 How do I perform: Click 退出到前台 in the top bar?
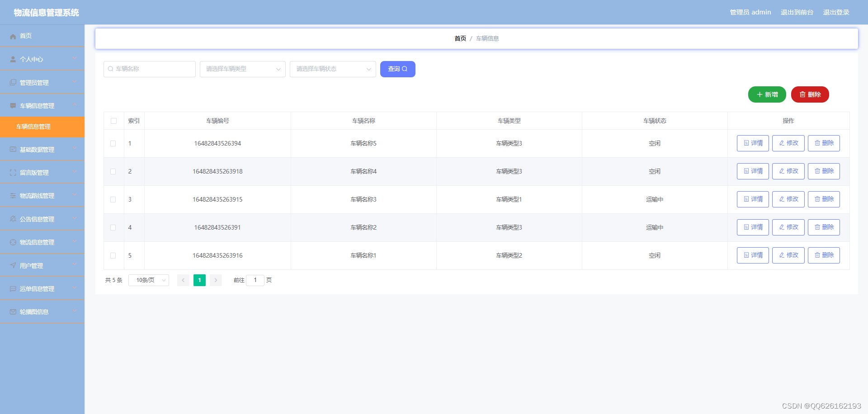(797, 13)
